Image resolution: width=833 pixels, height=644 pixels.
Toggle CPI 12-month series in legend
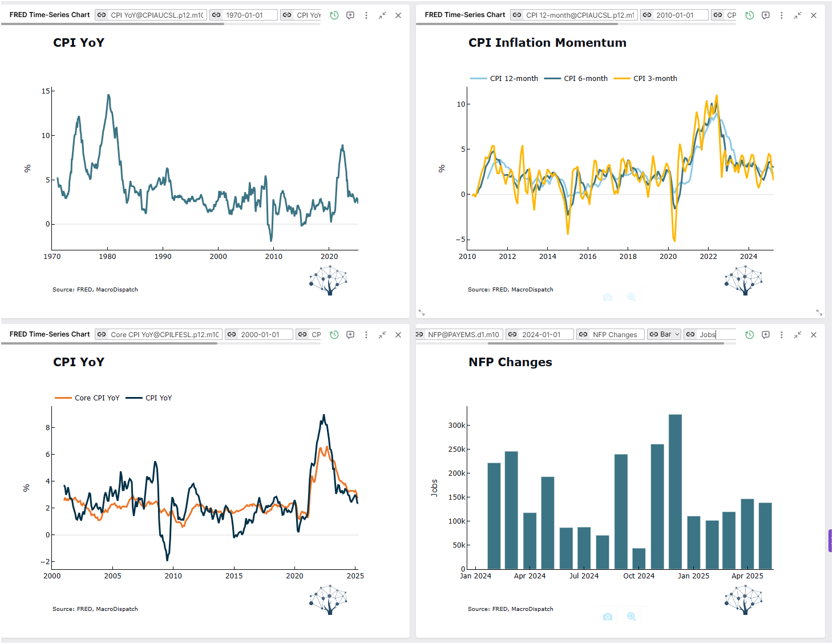(x=513, y=79)
